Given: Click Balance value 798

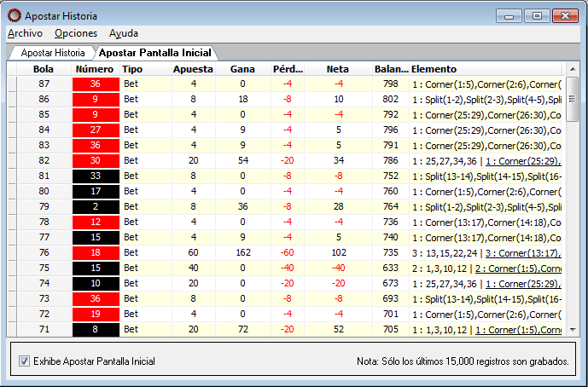Looking at the screenshot, I should pyautogui.click(x=391, y=84).
